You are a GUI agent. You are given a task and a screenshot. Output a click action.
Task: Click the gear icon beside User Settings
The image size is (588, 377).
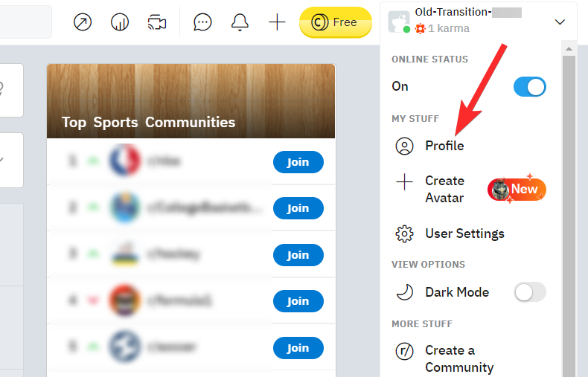(x=404, y=233)
